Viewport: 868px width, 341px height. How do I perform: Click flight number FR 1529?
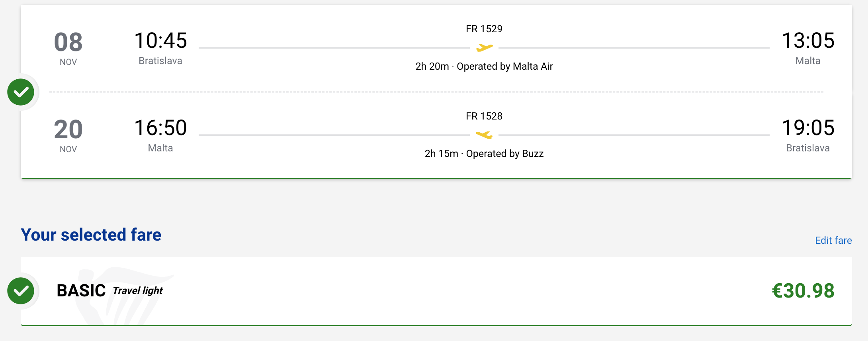click(484, 29)
